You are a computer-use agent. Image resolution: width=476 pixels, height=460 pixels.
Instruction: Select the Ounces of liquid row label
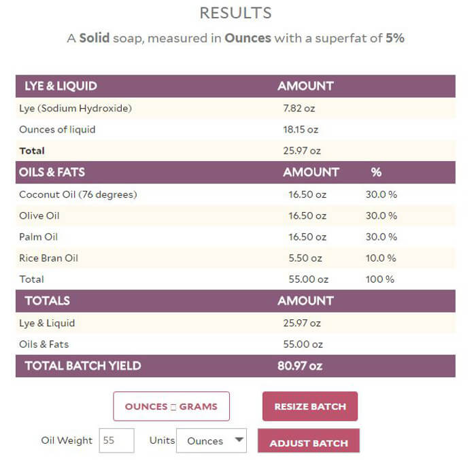(x=57, y=129)
